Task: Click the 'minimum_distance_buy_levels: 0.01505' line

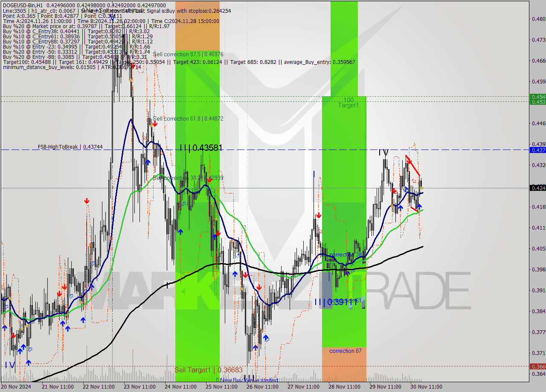Action: click(72, 67)
